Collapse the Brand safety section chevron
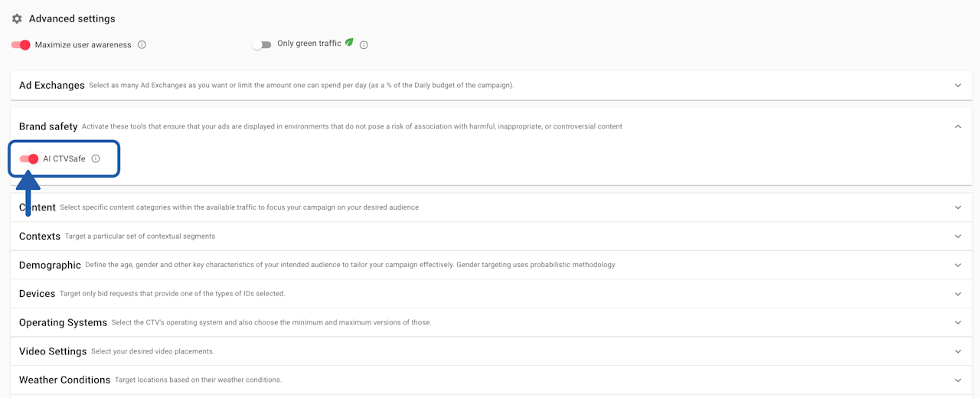Viewport: 980px width, 398px height. click(958, 126)
